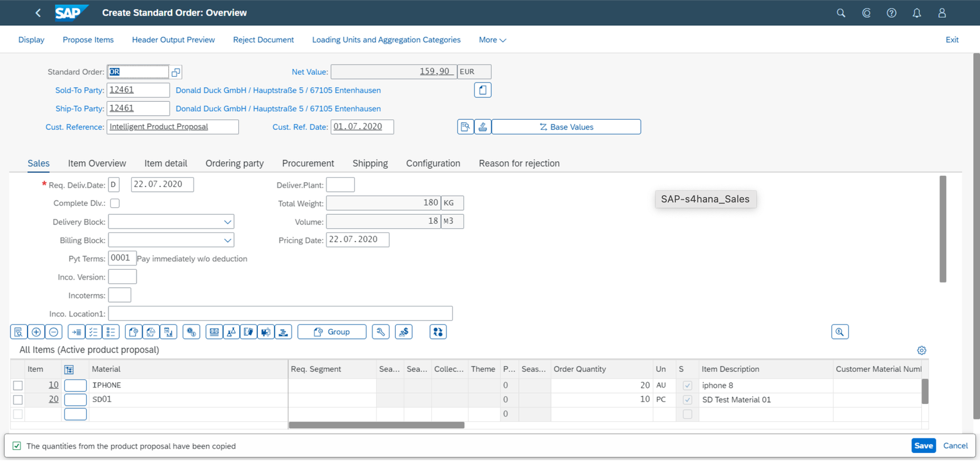
Task: Select row checkbox for item 10
Action: [x=18, y=386]
